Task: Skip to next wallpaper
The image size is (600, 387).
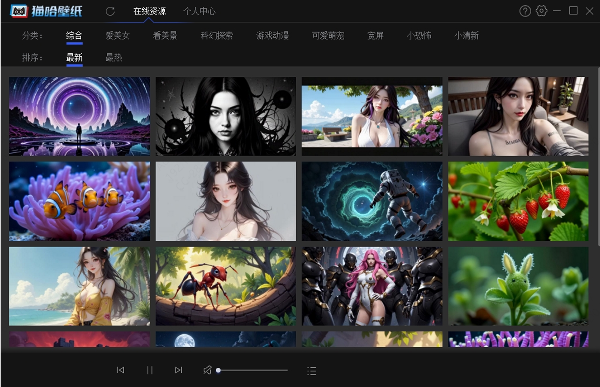Action: click(178, 370)
